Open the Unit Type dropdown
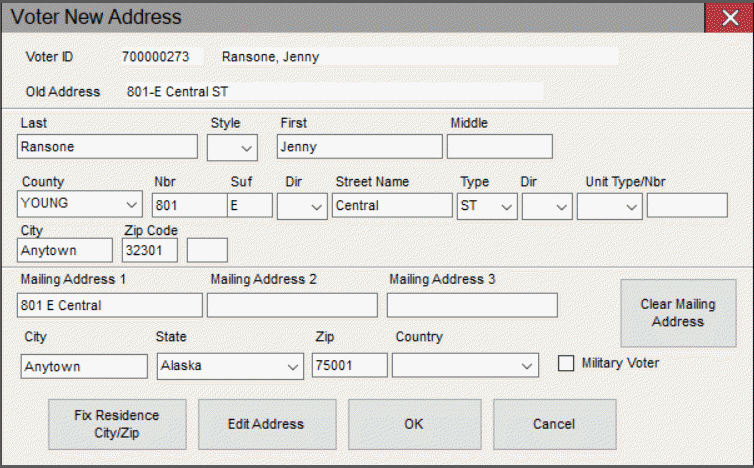Screen dimensions: 754x468 (610, 207)
